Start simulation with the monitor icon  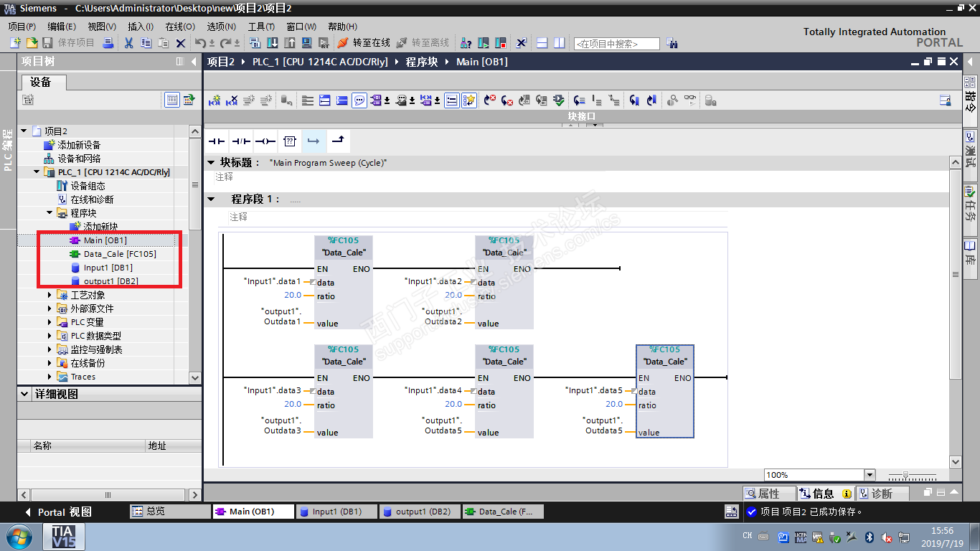point(307,43)
